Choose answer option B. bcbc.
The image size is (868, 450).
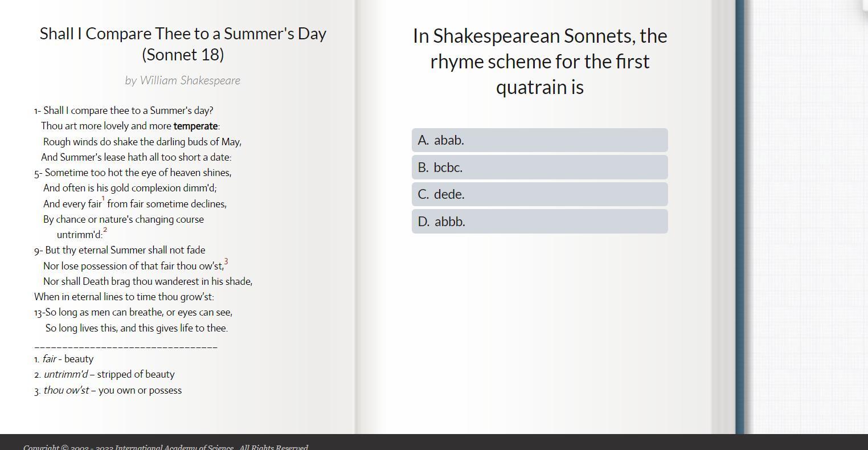539,167
